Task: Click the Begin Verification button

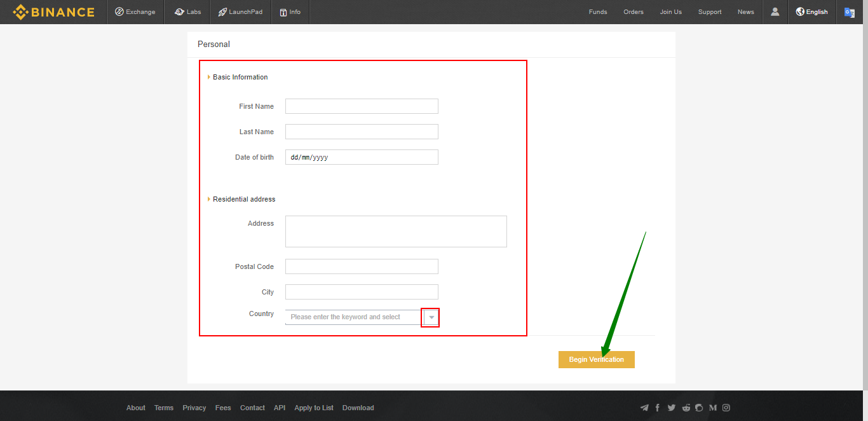Action: [597, 359]
